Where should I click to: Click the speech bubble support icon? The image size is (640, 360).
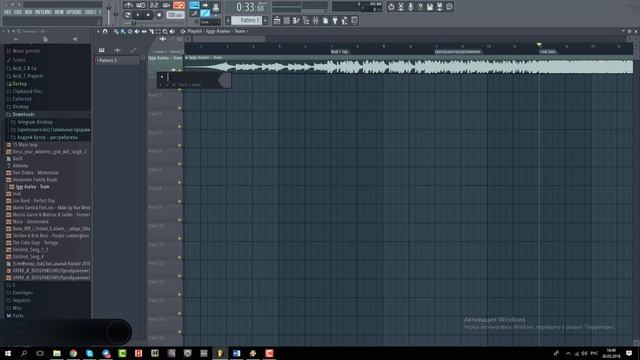(x=449, y=7)
